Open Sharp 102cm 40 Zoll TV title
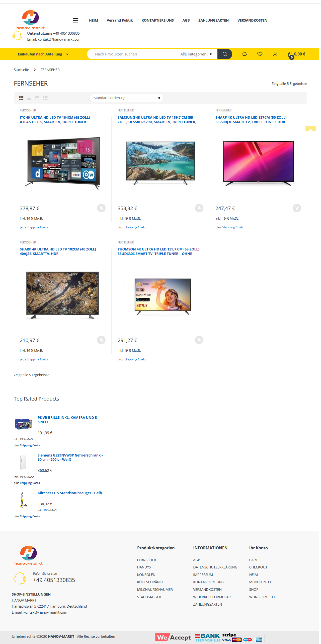The height and width of the screenshot is (644, 321). pyautogui.click(x=58, y=251)
